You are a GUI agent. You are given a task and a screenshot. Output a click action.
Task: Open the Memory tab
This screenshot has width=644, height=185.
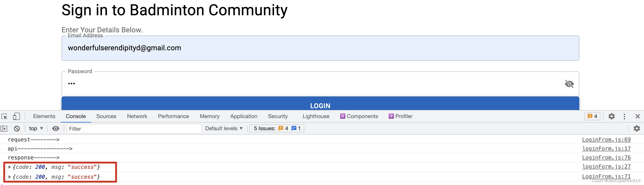coord(209,116)
